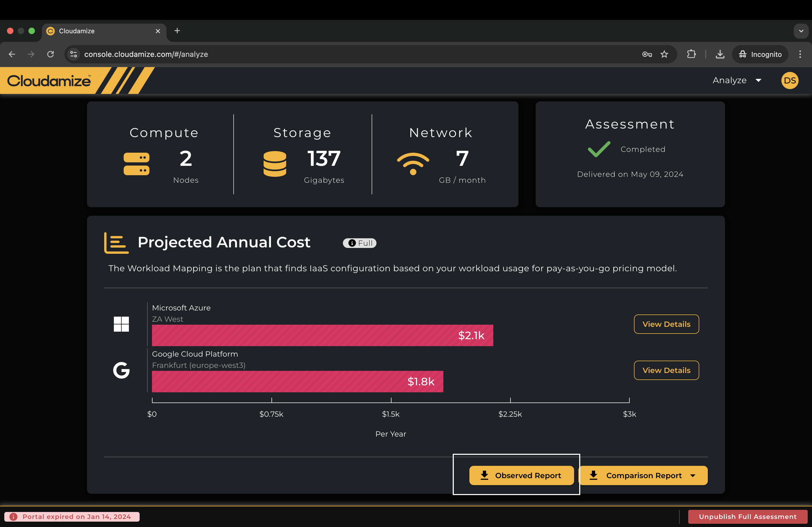
Task: Open browser downloads icon
Action: [720, 54]
